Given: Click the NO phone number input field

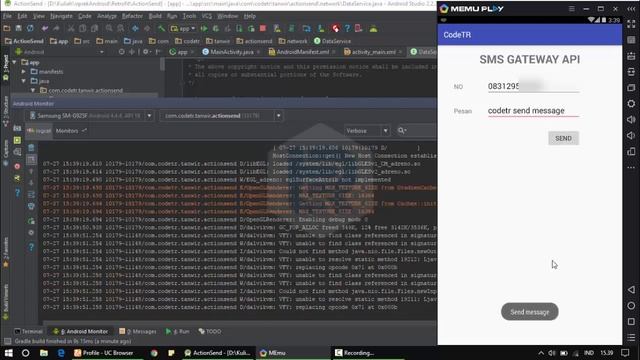Looking at the screenshot, I should (533, 87).
